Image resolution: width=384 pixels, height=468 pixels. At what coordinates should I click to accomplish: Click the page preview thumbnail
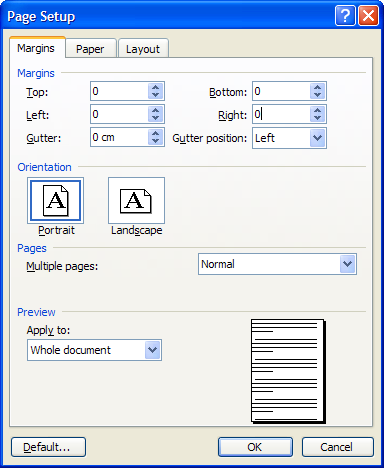tap(288, 371)
